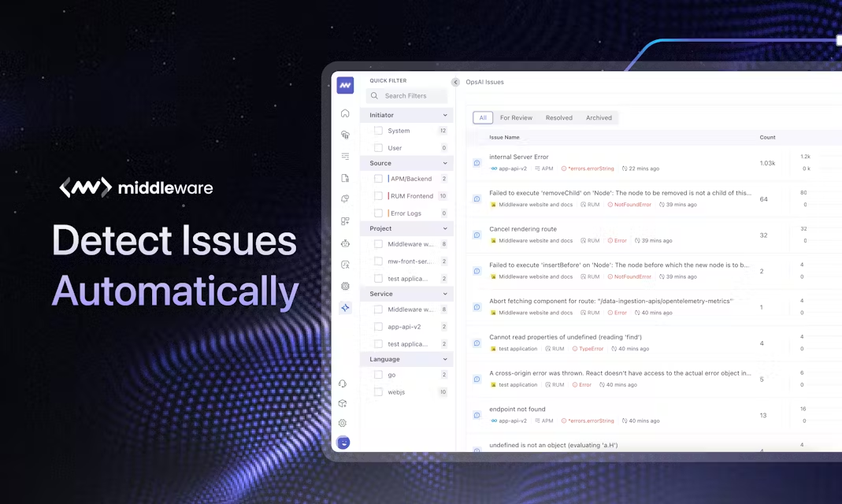Select the All issues tab

[x=483, y=117]
